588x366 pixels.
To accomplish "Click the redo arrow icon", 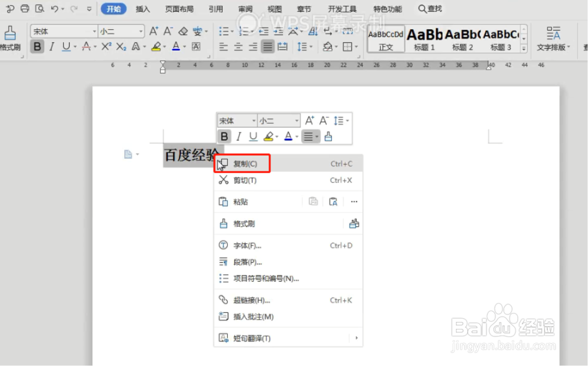I will (74, 8).
